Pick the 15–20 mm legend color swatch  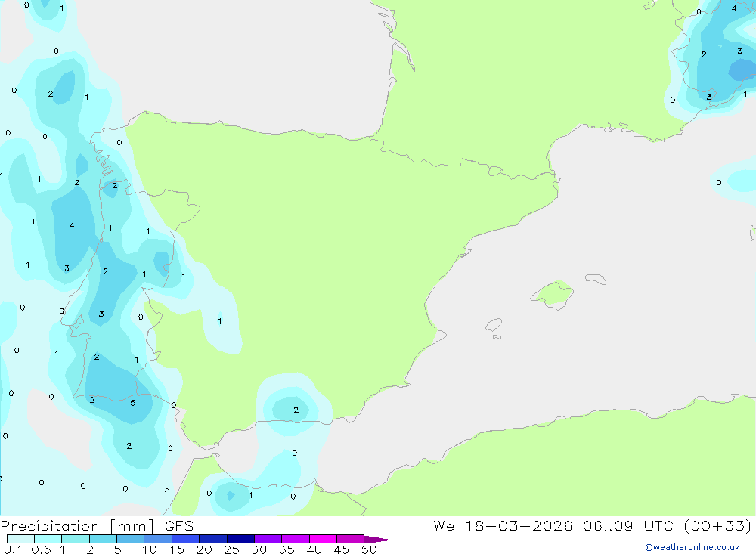185,539
